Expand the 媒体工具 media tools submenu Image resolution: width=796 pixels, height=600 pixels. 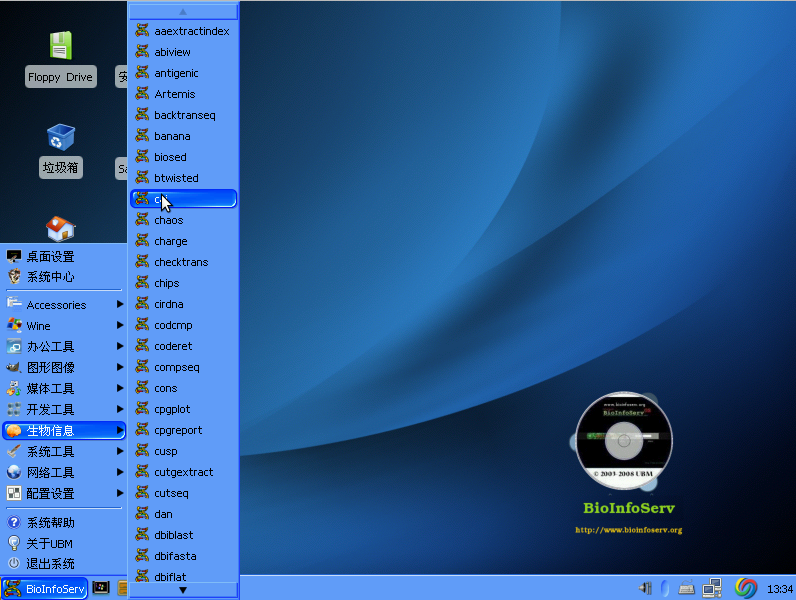click(x=64, y=388)
